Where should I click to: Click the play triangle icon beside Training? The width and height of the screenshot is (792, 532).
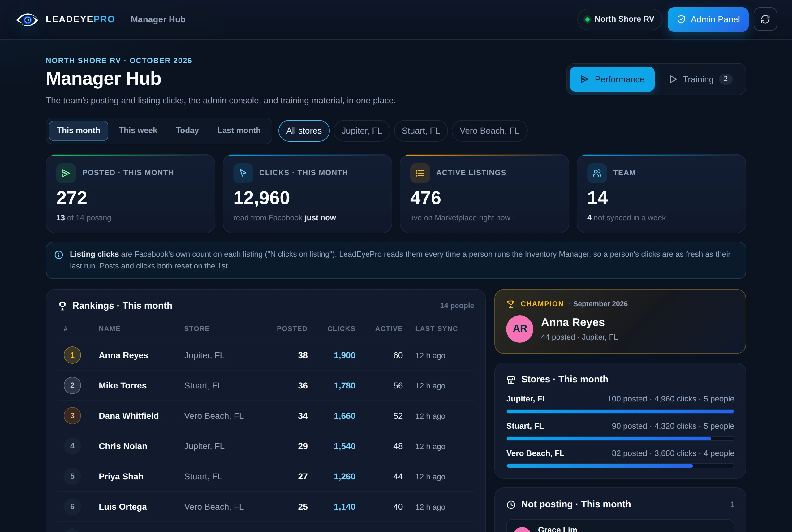[673, 79]
